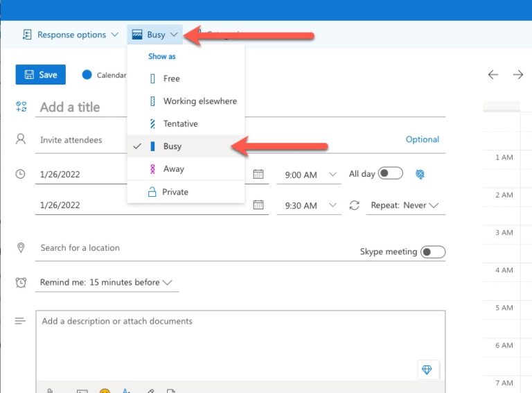
Task: Click the emoji icon in formatting toolbar
Action: pyautogui.click(x=105, y=390)
